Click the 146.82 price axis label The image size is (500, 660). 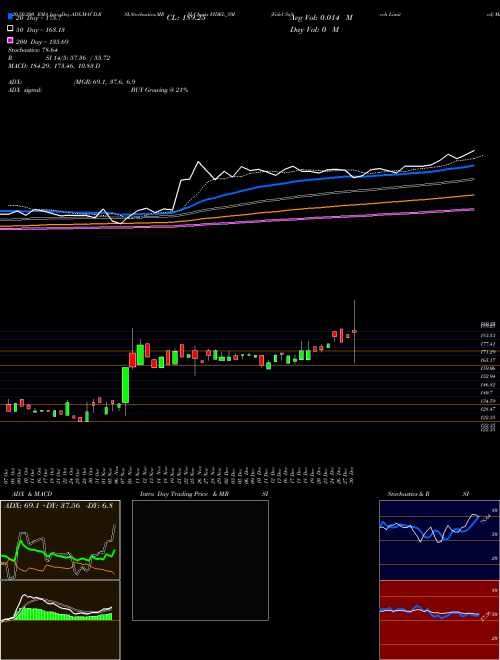488,385
